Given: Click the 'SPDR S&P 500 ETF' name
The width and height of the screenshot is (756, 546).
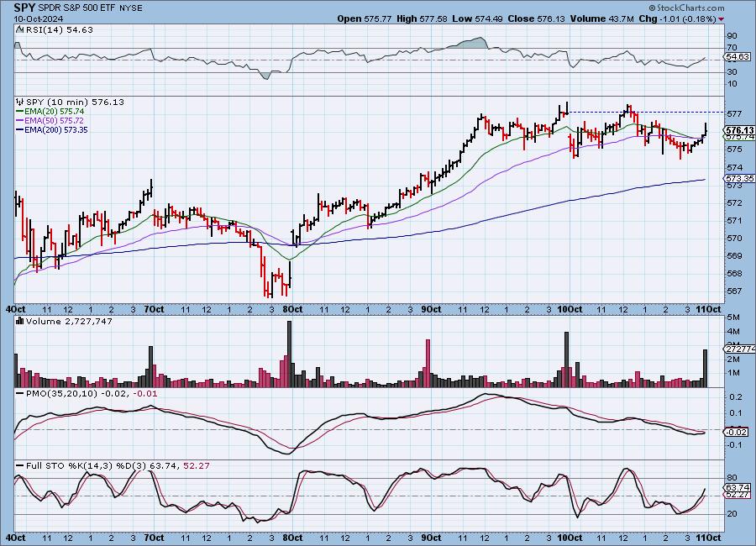Looking at the screenshot, I should (76, 8).
